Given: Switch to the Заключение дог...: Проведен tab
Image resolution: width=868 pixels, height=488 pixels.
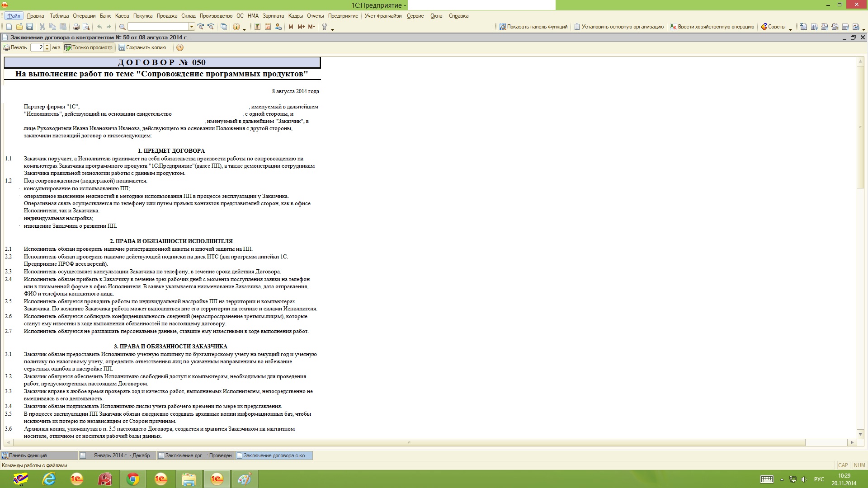Looking at the screenshot, I should point(195,455).
